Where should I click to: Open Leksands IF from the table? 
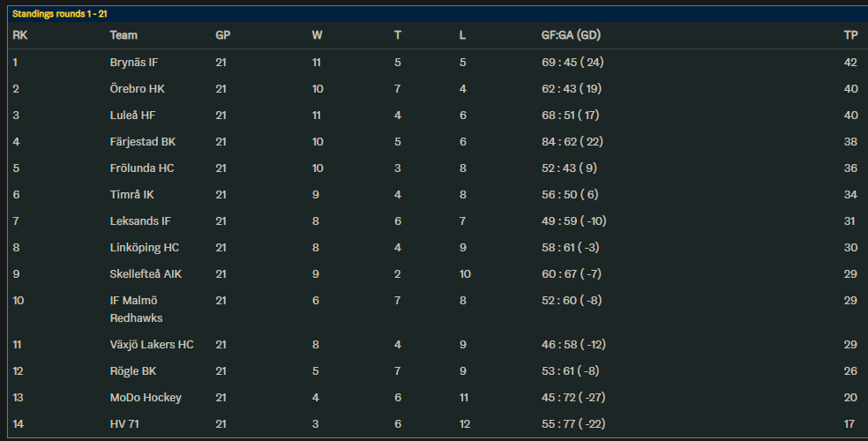(x=140, y=221)
